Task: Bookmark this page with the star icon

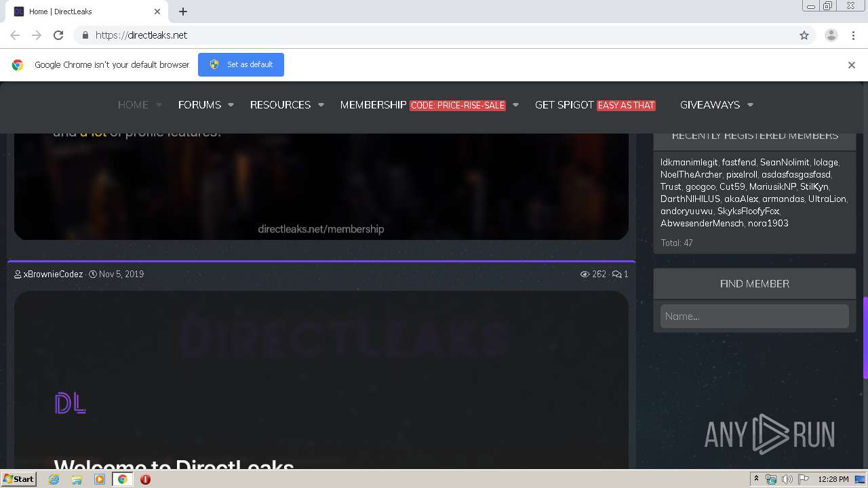Action: tap(804, 35)
